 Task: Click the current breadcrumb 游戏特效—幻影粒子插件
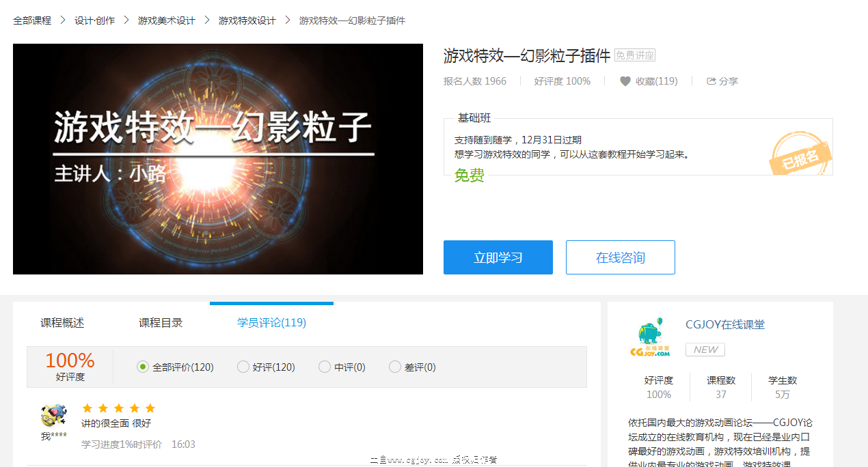click(x=353, y=20)
